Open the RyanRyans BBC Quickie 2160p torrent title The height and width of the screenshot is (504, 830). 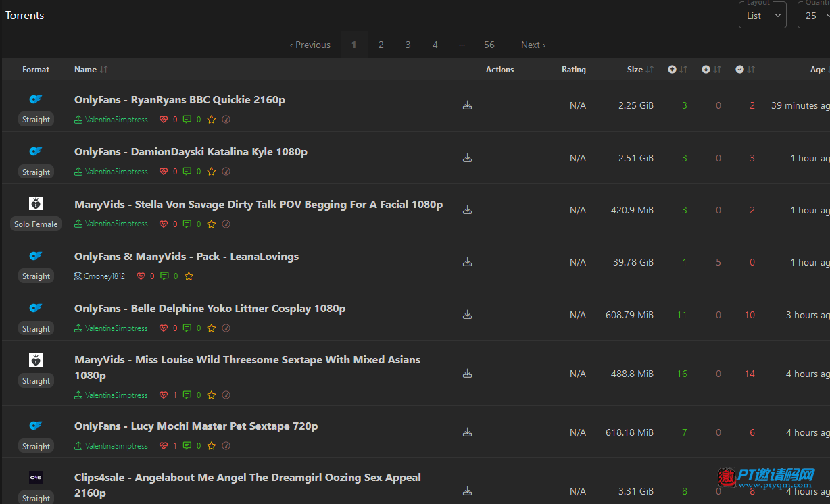180,100
